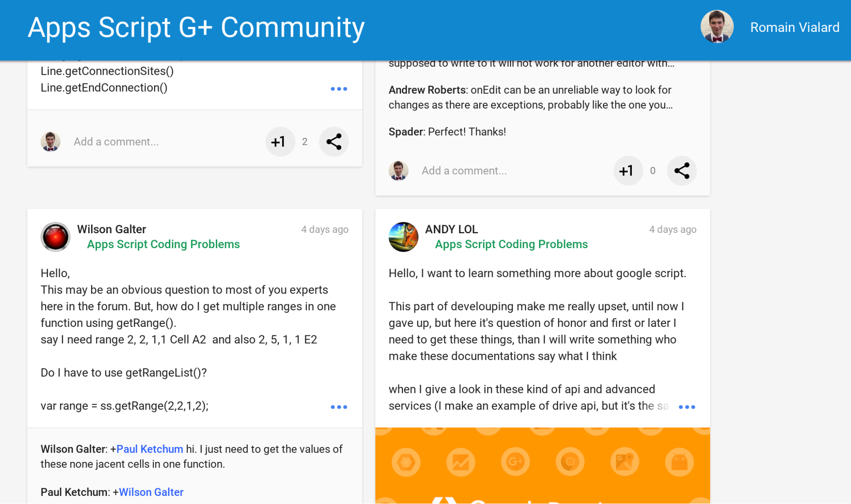
Task: Follow the +Paul Ketchum mention link
Action: [149, 449]
